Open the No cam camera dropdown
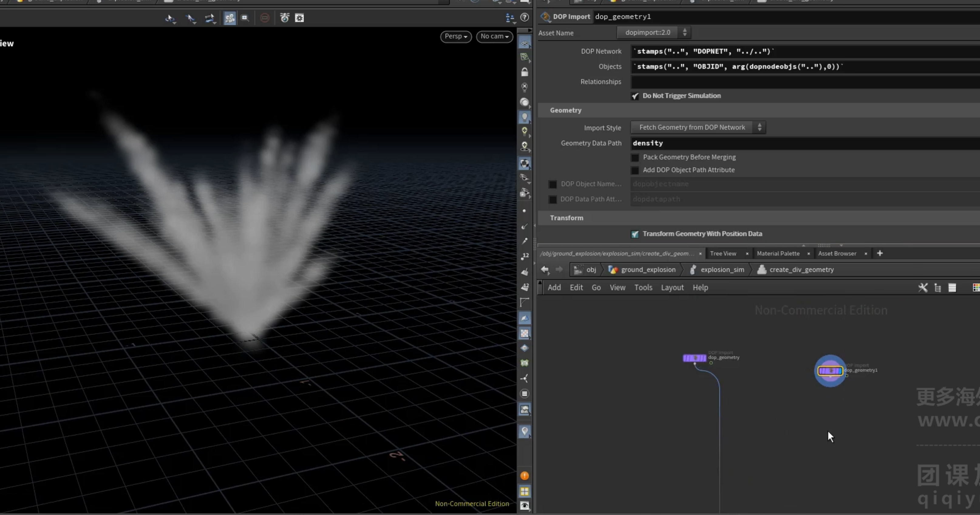Image resolution: width=980 pixels, height=515 pixels. pyautogui.click(x=495, y=36)
